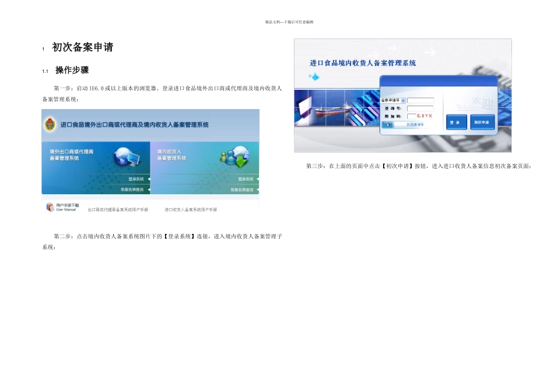Click the 附加码 captcha input field
Viewport: 554px width, 392px height.
[412, 116]
